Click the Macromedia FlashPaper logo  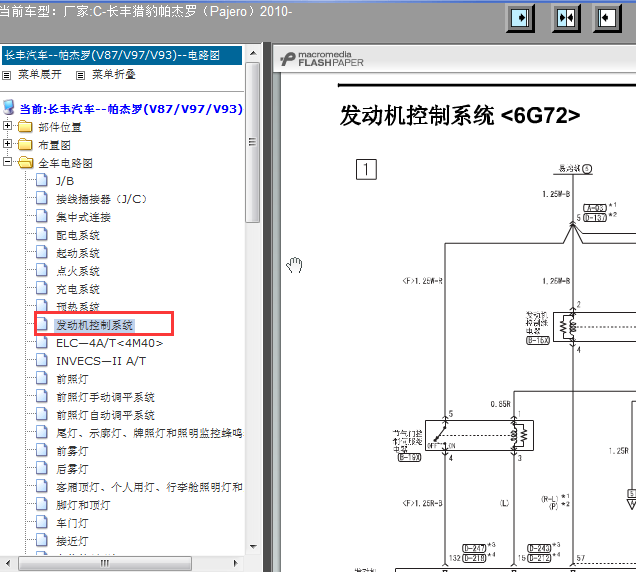pyautogui.click(x=322, y=59)
